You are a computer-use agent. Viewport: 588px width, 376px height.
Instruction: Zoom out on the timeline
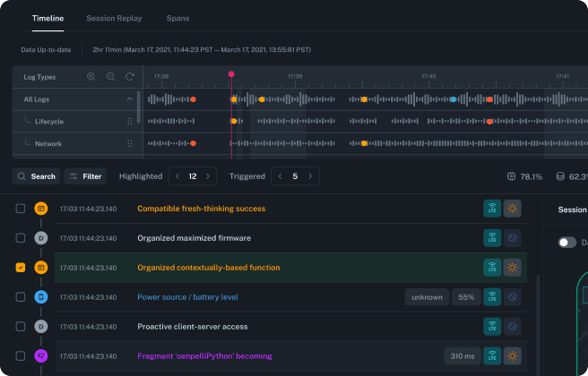(110, 77)
